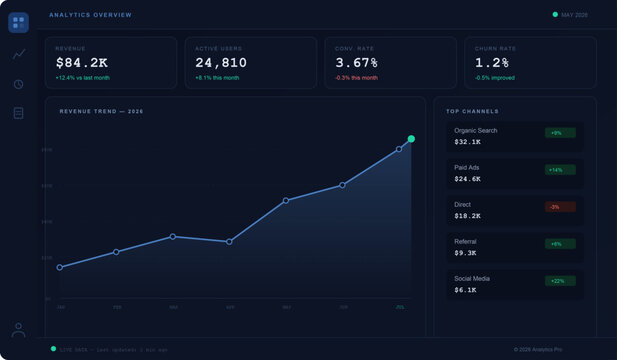Click the $32.1K Organic Search value
Screen dimensions: 617x360
(467, 142)
